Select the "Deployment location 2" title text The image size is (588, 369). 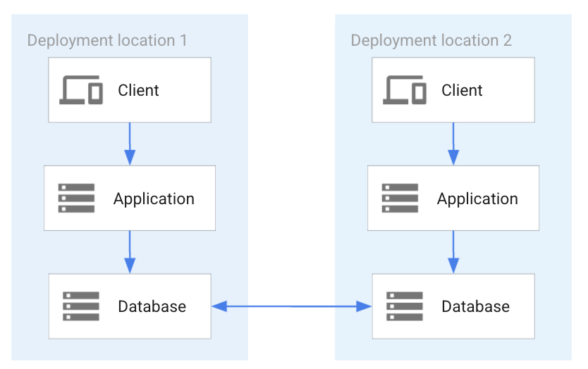(x=431, y=40)
